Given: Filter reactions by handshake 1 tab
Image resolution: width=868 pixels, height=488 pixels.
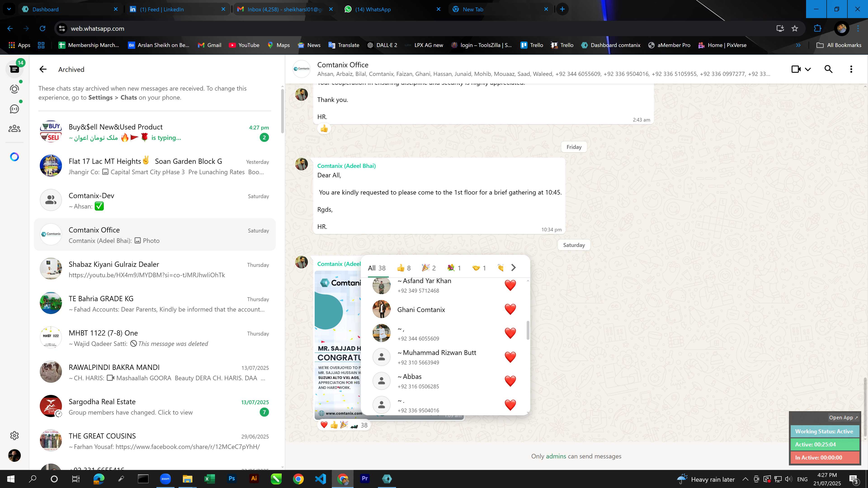Looking at the screenshot, I should tap(479, 268).
